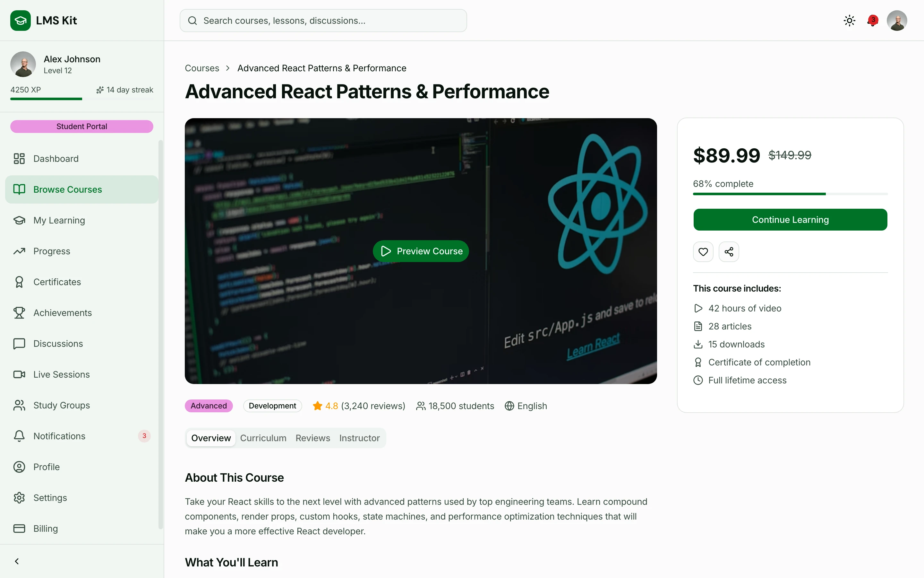Click the Dashboard grid icon

pos(19,159)
